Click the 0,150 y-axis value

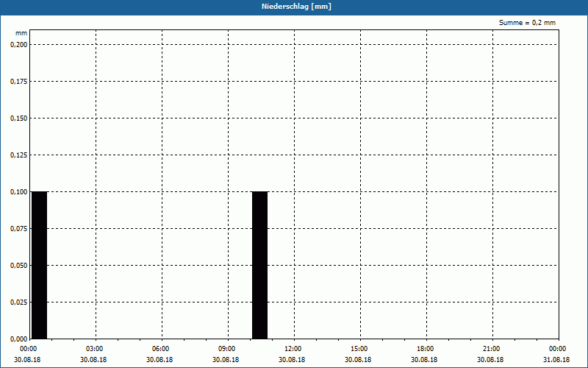(19, 118)
